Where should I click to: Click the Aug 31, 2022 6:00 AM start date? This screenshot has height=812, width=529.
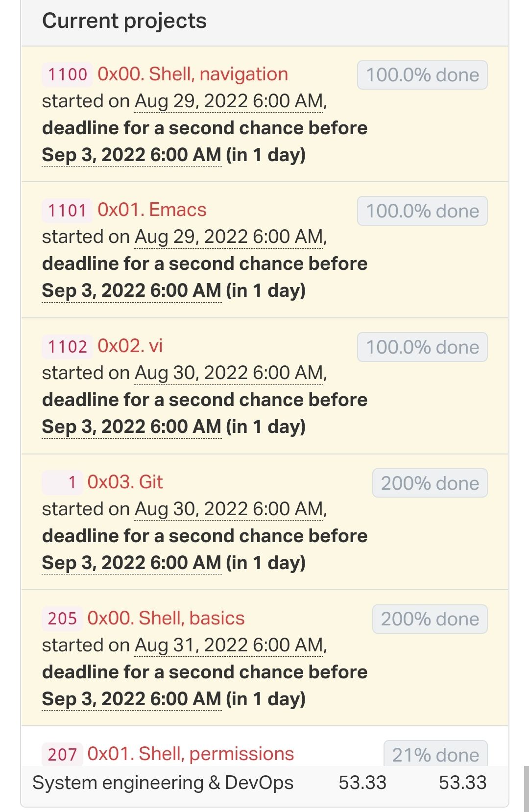pos(229,645)
